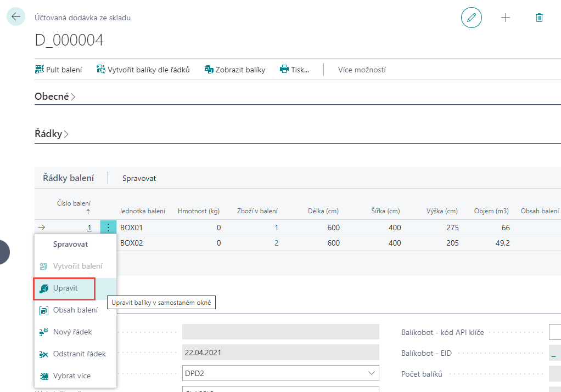Image resolution: width=561 pixels, height=392 pixels.
Task: Click Zobrazit balíky in the toolbar
Action: (x=234, y=70)
